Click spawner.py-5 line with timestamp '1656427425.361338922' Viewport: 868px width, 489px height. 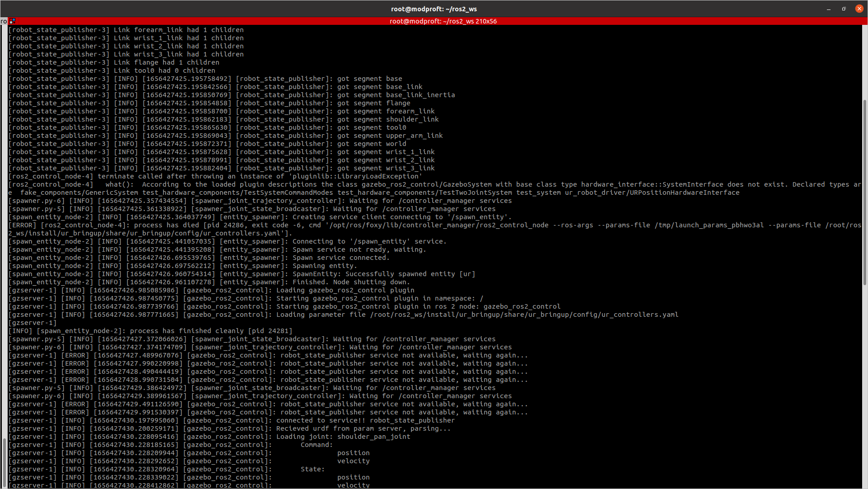coord(252,209)
